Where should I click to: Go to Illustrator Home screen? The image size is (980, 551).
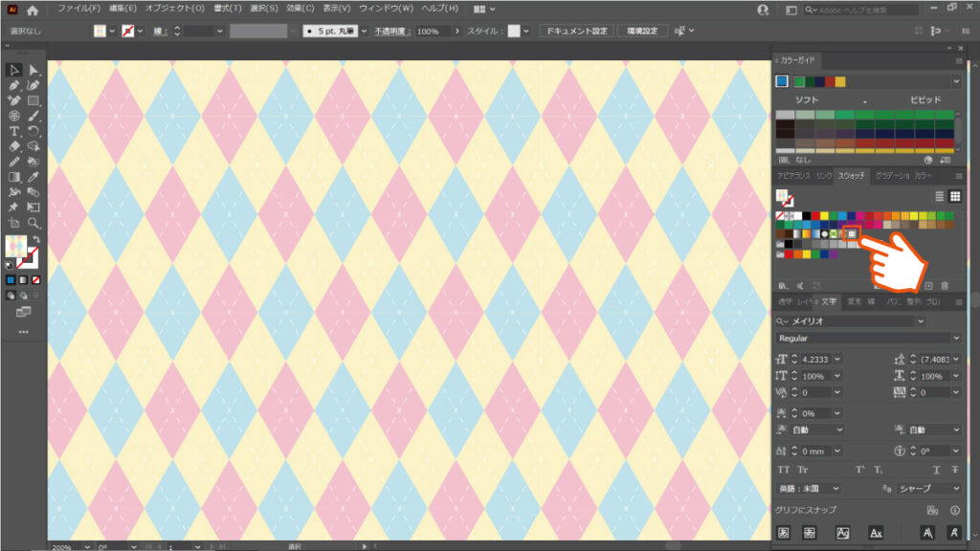(x=33, y=10)
